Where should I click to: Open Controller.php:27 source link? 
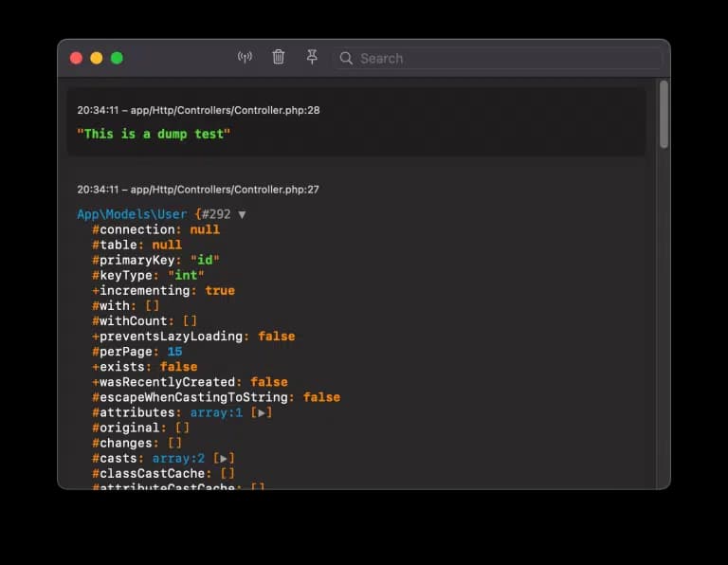(225, 190)
